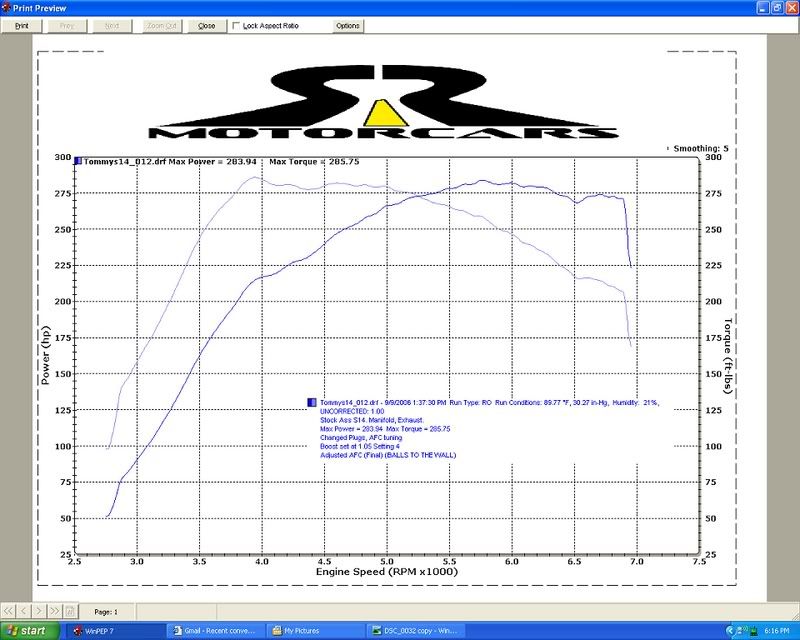The image size is (800, 640).
Task: Go to next page using single-right arrow
Action: tap(39, 611)
